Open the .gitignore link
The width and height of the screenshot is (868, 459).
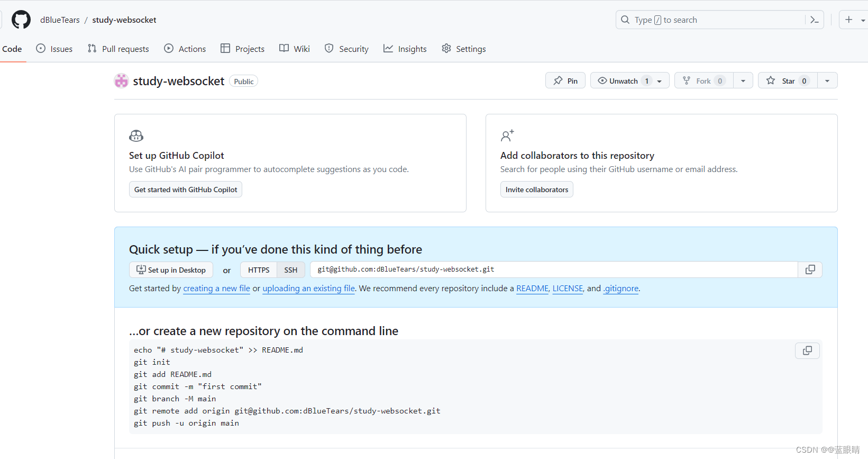pyautogui.click(x=621, y=289)
